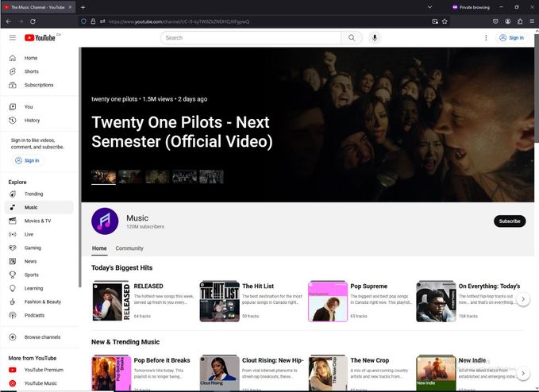
Task: Select Music in Explore list
Action: [x=38, y=207]
